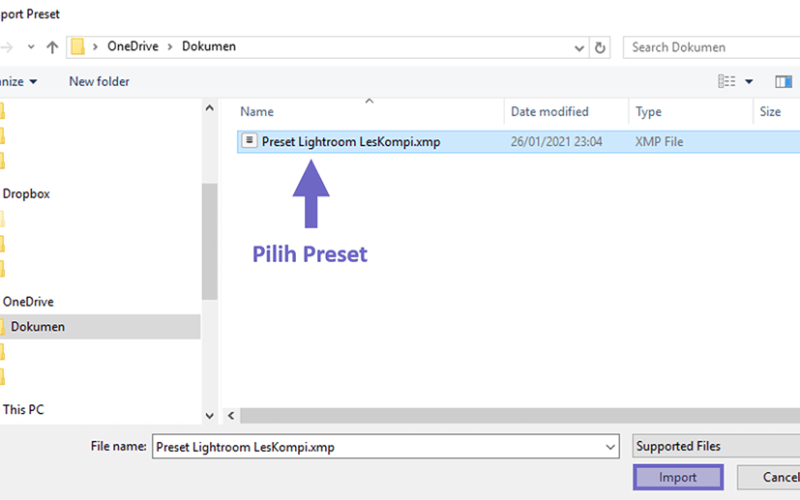Click the XMP File type cell
This screenshot has height=500, width=800.
tap(659, 142)
